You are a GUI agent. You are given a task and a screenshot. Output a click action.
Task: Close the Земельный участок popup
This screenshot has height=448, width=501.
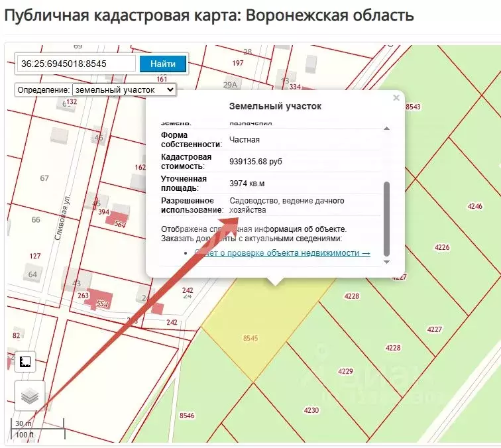[396, 98]
